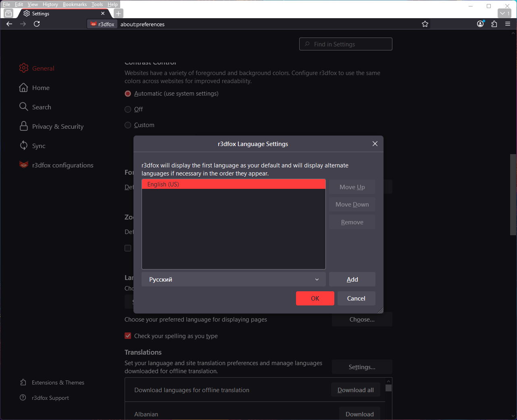
Task: Open the Bookmarks menu
Action: click(x=75, y=4)
